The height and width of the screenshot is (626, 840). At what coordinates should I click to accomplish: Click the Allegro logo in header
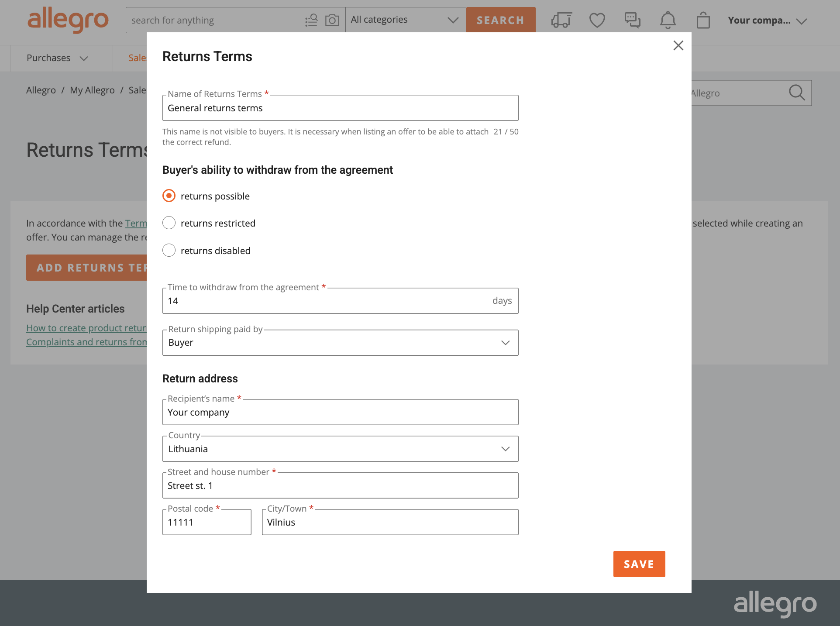pyautogui.click(x=68, y=20)
